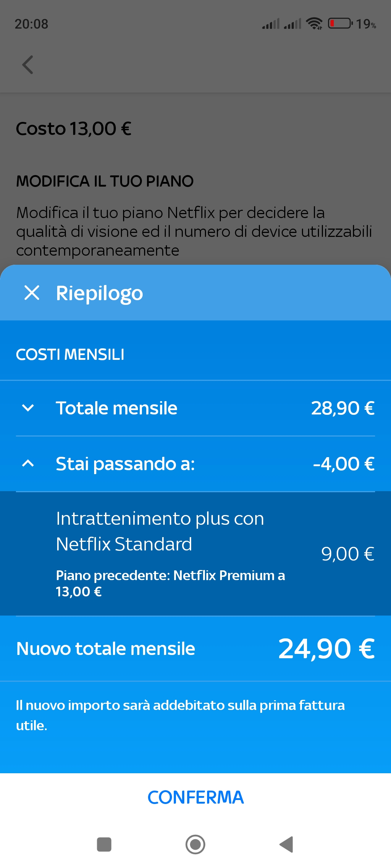
Task: Tap the CONFERMA button
Action: pos(195,797)
